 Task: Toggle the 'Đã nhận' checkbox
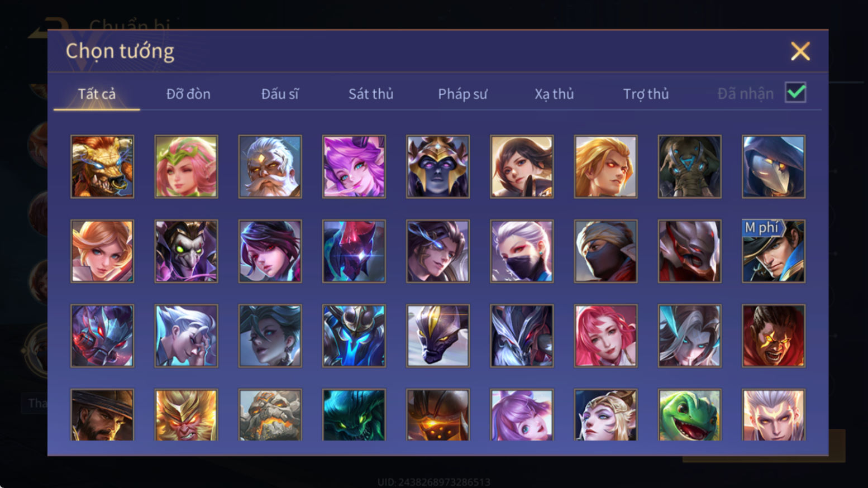795,93
